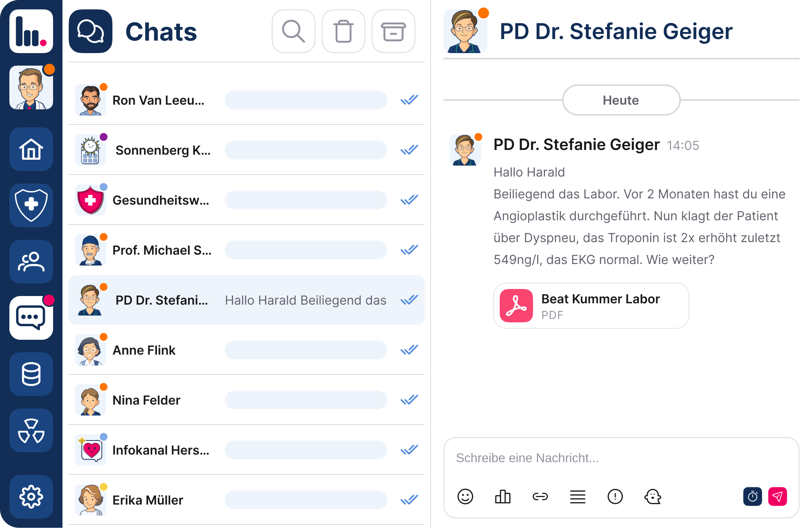The height and width of the screenshot is (528, 812).
Task: Click the text alignment lines icon
Action: coord(577,496)
